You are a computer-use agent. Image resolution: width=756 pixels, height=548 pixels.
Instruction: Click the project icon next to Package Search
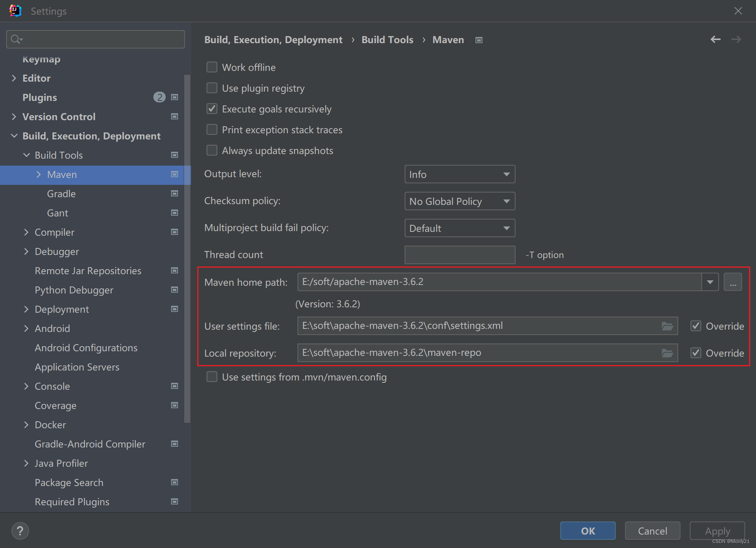click(175, 483)
